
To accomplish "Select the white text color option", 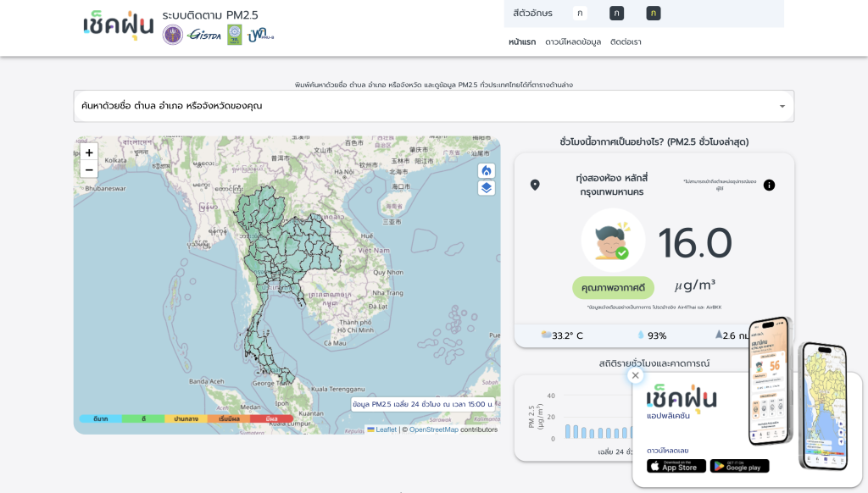I will point(580,14).
